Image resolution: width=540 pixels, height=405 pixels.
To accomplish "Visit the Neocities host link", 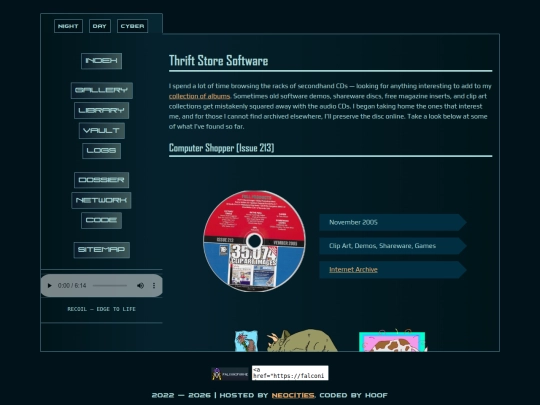I will pyautogui.click(x=293, y=395).
